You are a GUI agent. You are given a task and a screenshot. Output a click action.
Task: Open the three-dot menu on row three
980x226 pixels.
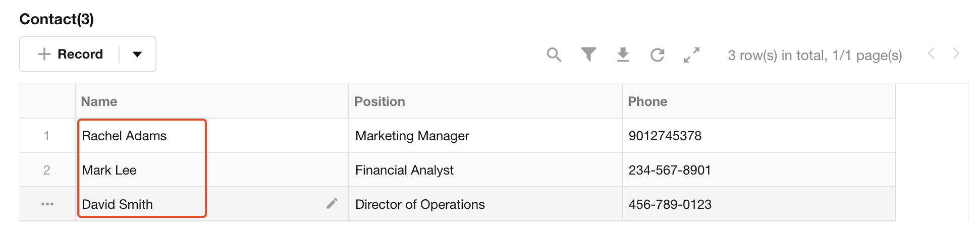coord(47,204)
